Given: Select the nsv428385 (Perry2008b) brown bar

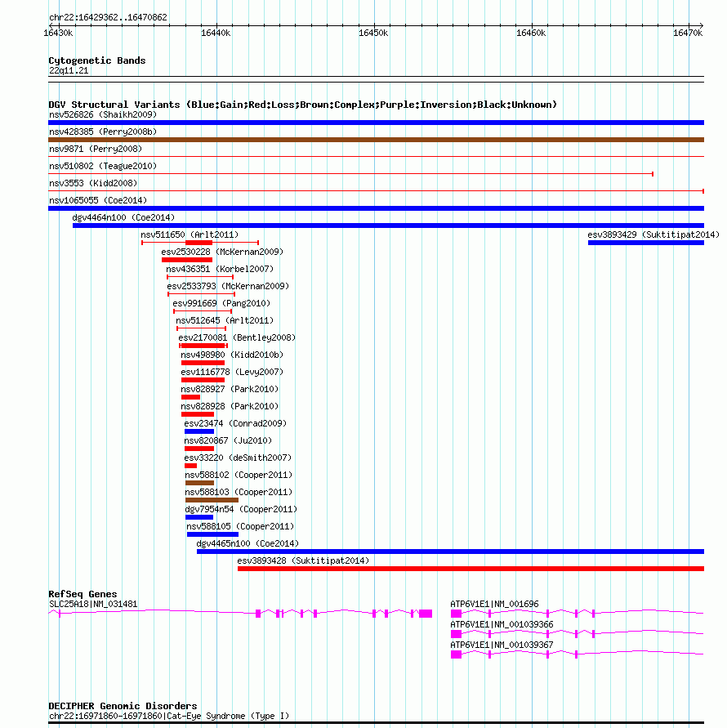Looking at the screenshot, I should pos(376,140).
